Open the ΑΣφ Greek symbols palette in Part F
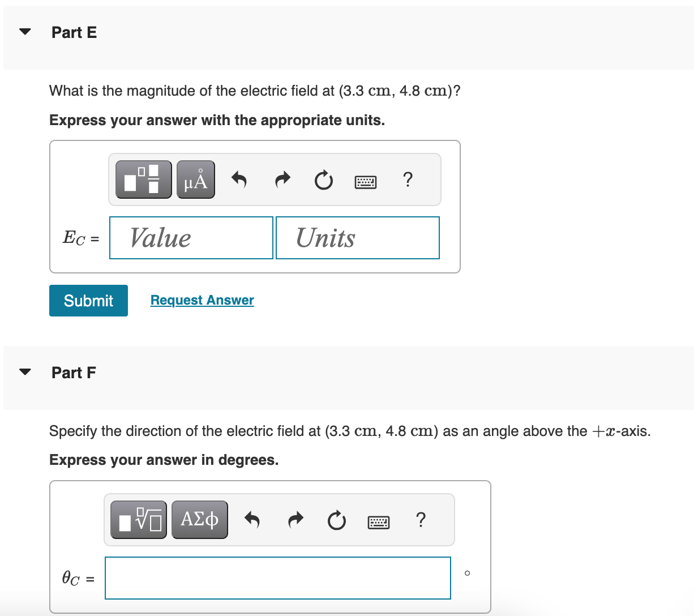694x616 pixels. [x=199, y=519]
